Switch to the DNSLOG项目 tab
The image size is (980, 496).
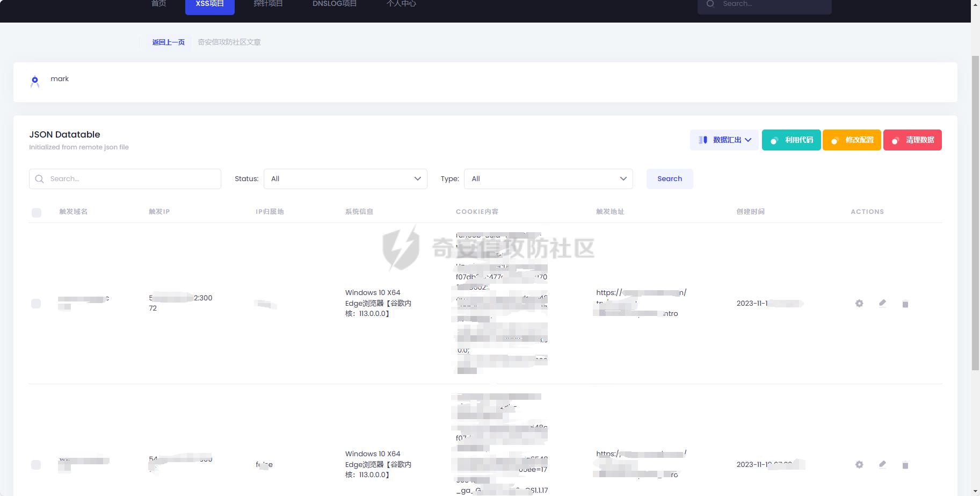pyautogui.click(x=335, y=4)
